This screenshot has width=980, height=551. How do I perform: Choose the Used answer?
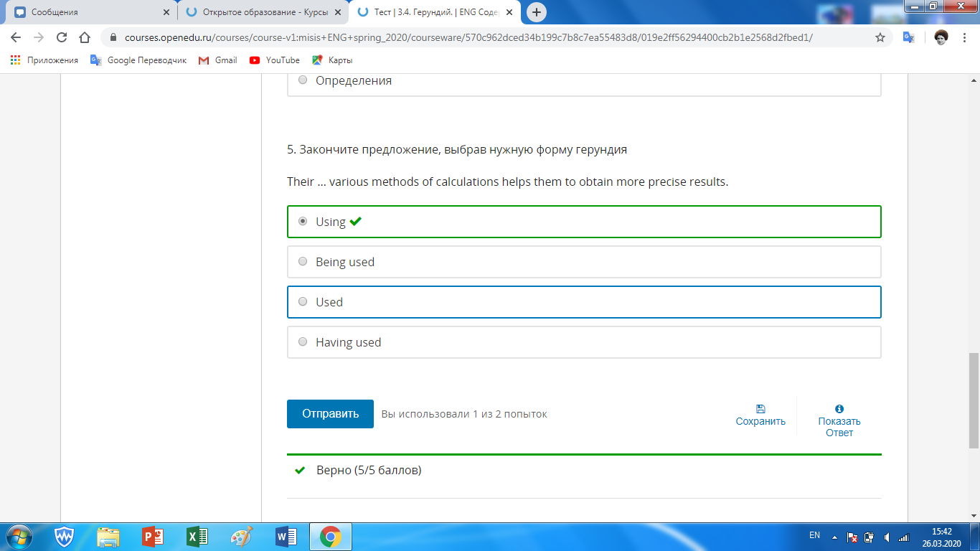[x=584, y=302]
